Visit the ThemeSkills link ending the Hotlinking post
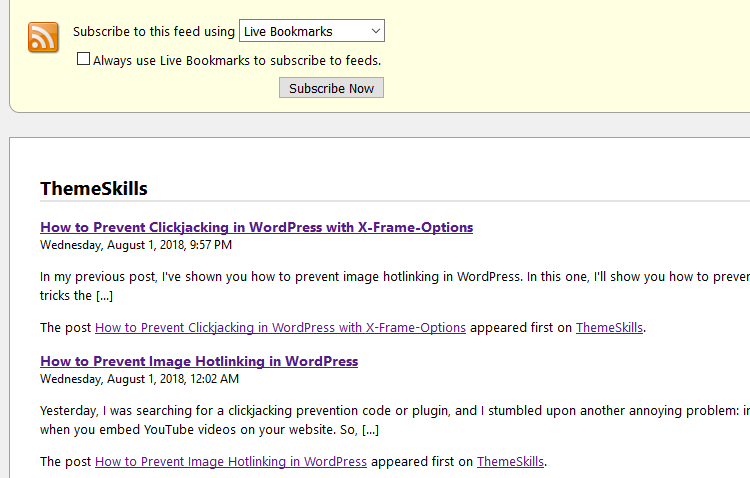The height and width of the screenshot is (478, 750). [510, 462]
